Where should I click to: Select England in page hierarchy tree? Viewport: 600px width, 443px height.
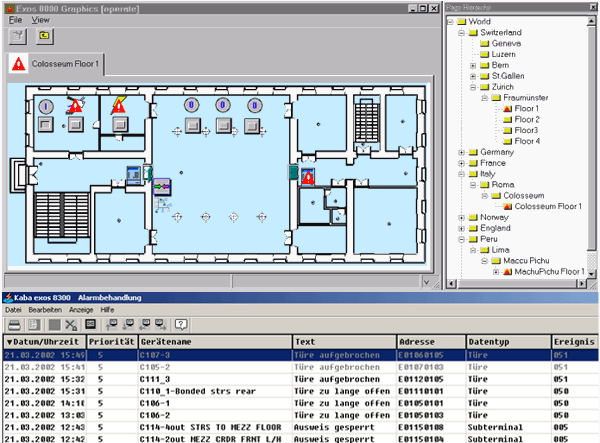point(495,228)
